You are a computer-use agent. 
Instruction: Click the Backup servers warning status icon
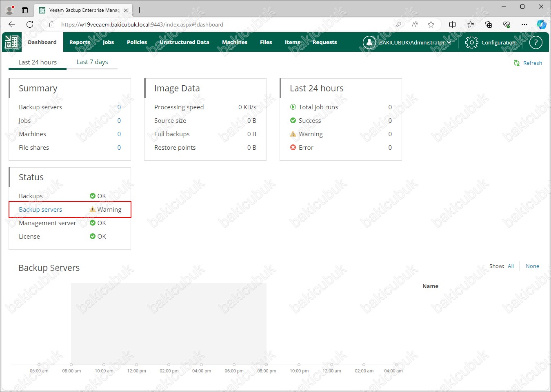(93, 209)
